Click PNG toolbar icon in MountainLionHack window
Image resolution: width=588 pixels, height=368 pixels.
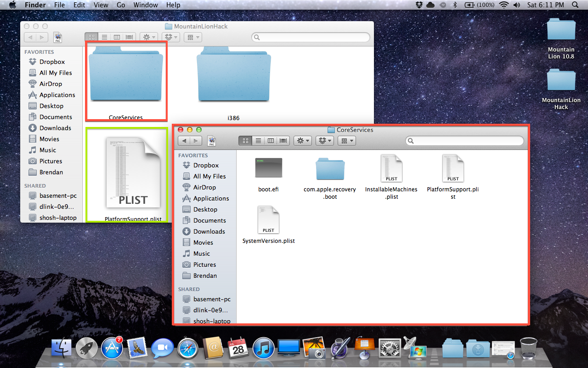pos(58,37)
